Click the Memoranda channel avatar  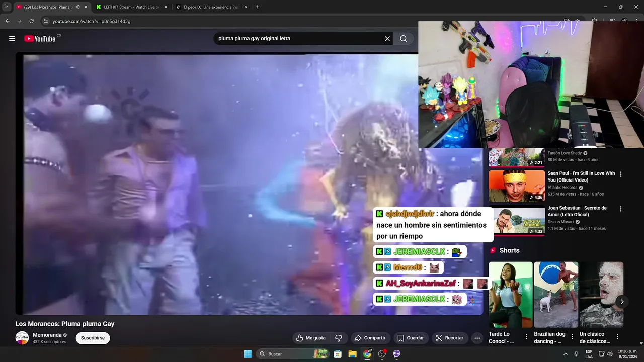22,338
